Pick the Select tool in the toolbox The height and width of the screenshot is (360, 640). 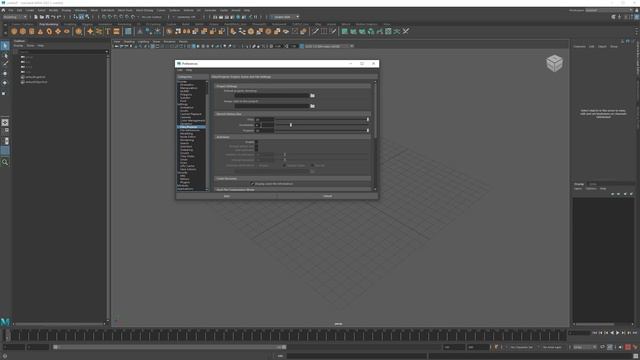[5, 46]
